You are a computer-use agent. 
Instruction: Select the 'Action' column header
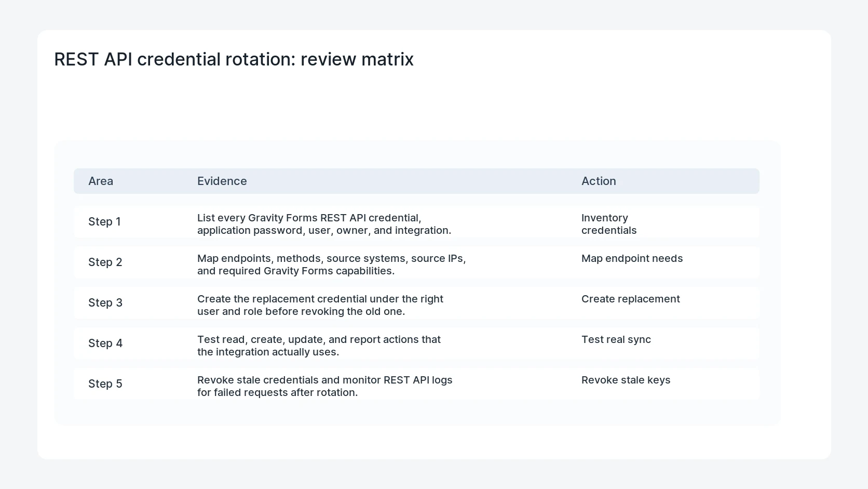point(599,181)
